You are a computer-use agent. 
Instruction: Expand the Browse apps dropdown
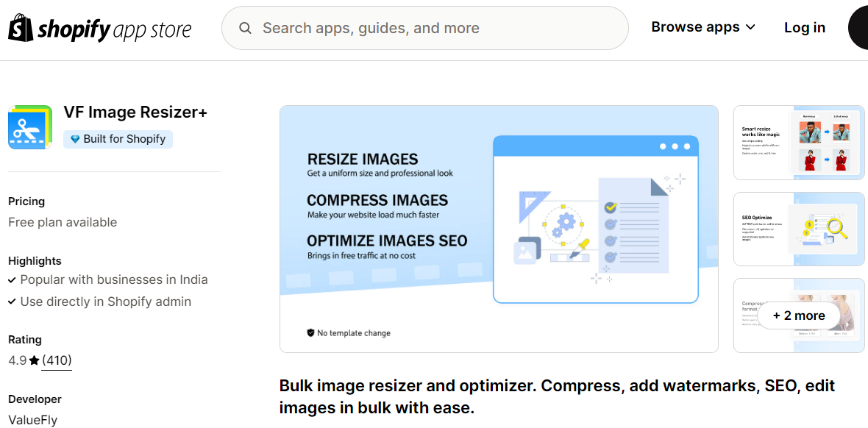703,27
